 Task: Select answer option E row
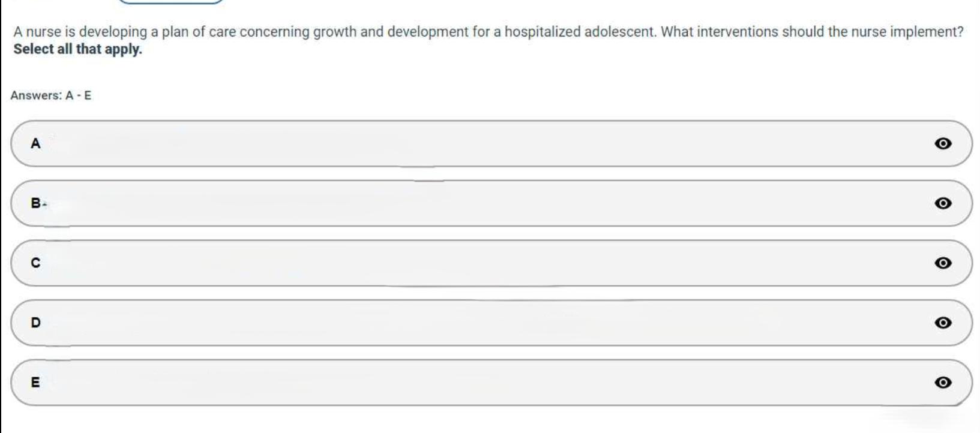[480, 382]
